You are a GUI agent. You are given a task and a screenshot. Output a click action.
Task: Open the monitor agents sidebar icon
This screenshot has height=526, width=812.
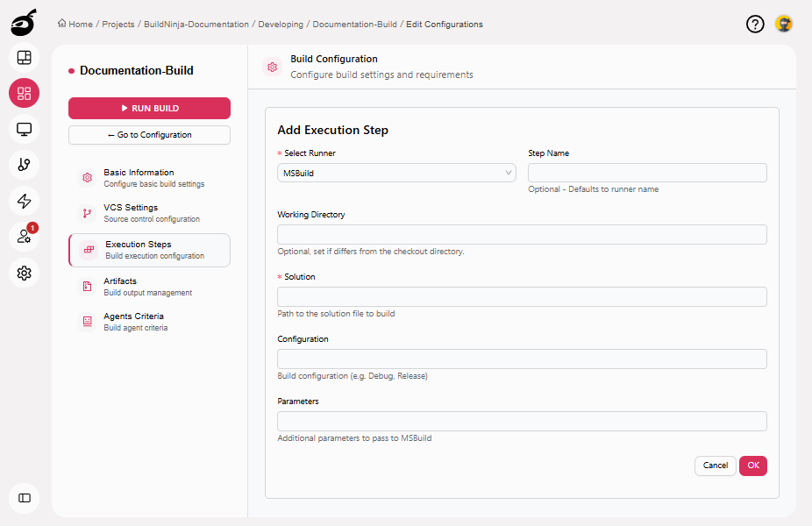pos(25,130)
